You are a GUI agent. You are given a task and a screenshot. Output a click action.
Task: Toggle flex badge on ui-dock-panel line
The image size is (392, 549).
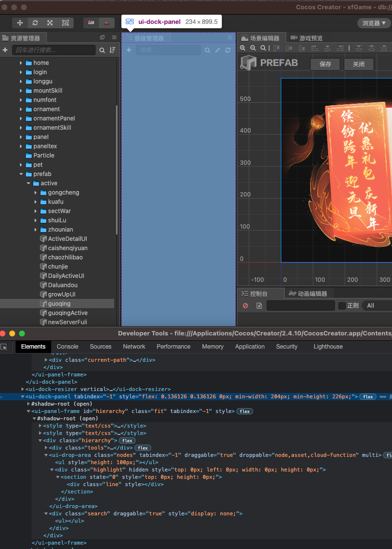pyautogui.click(x=368, y=397)
